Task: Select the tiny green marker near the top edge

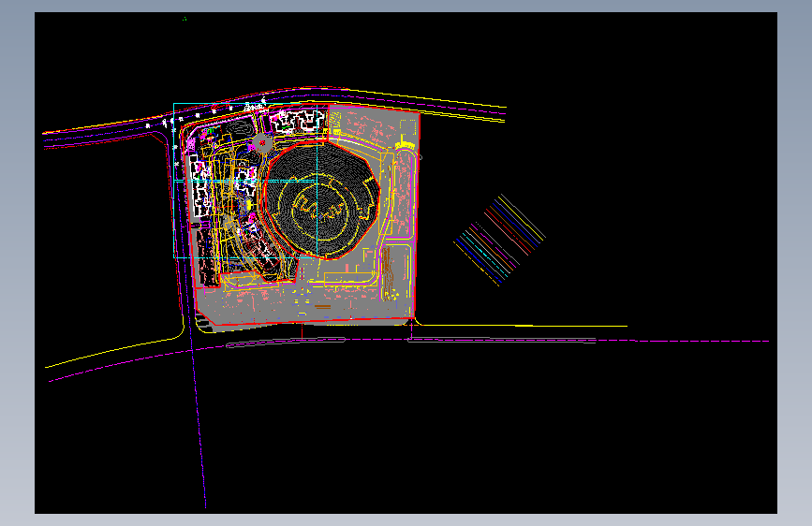Action: click(185, 19)
